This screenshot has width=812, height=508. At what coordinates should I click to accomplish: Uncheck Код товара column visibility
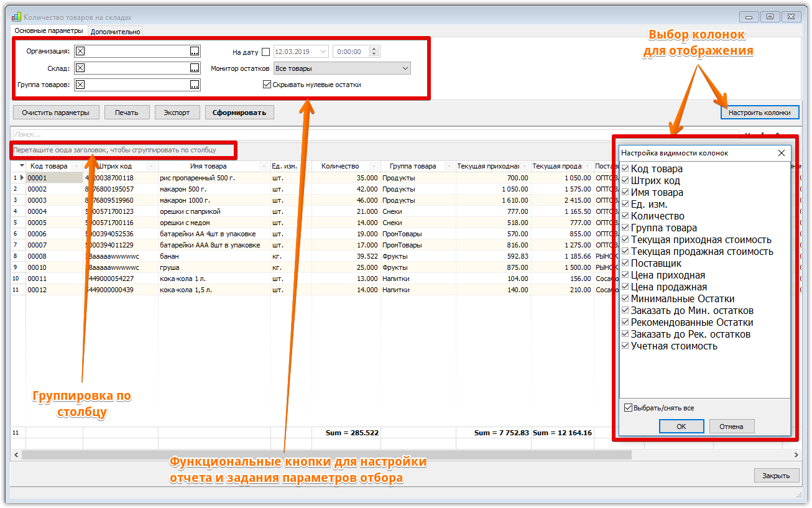[x=626, y=169]
